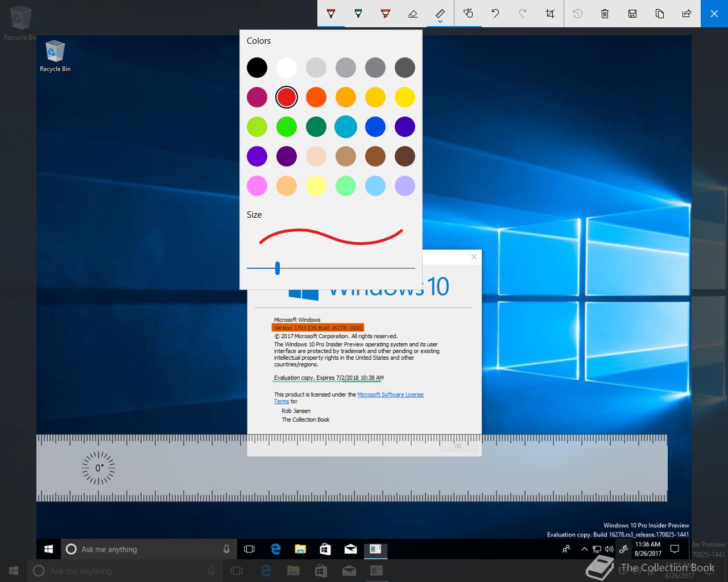Screen dimensions: 728x582
Task: Select the dark purple swatch
Action: tap(287, 156)
